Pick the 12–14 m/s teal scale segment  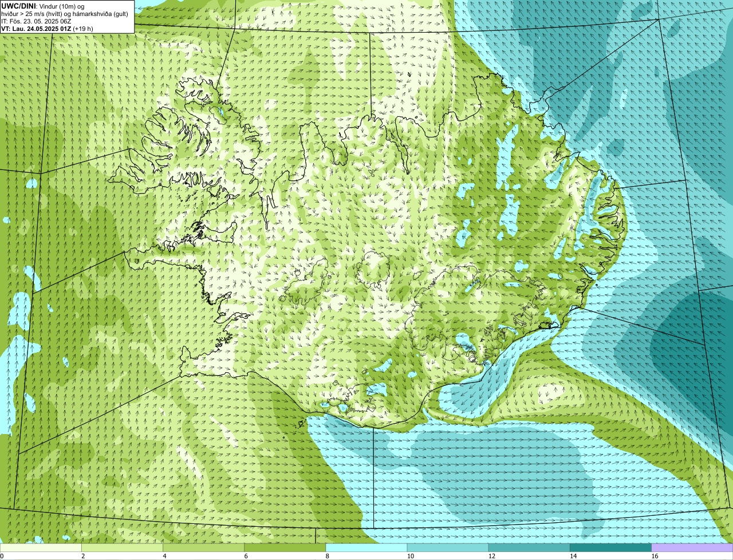(x=529, y=547)
